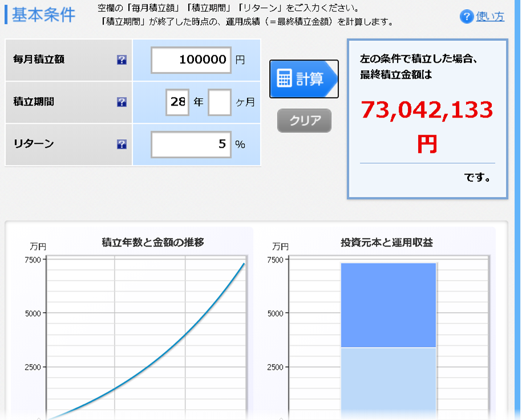Click the help icon for 積立期間
This screenshot has width=522, height=420.
[x=122, y=102]
